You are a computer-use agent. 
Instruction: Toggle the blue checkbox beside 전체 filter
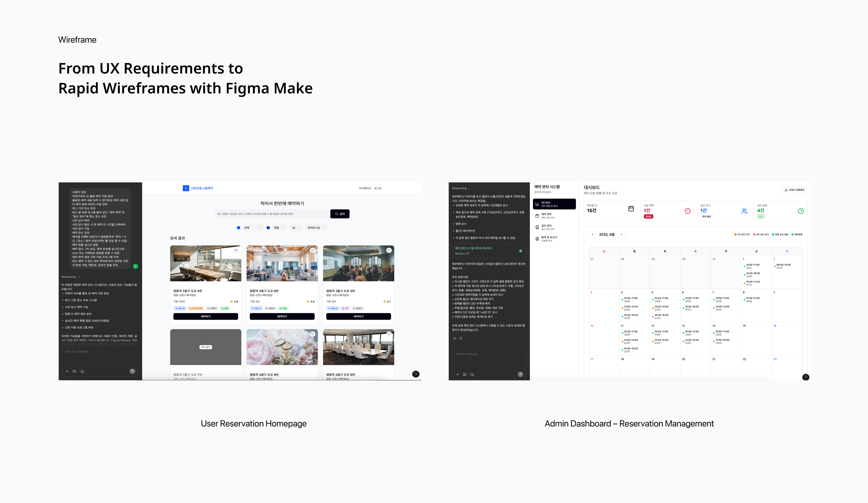tap(238, 228)
